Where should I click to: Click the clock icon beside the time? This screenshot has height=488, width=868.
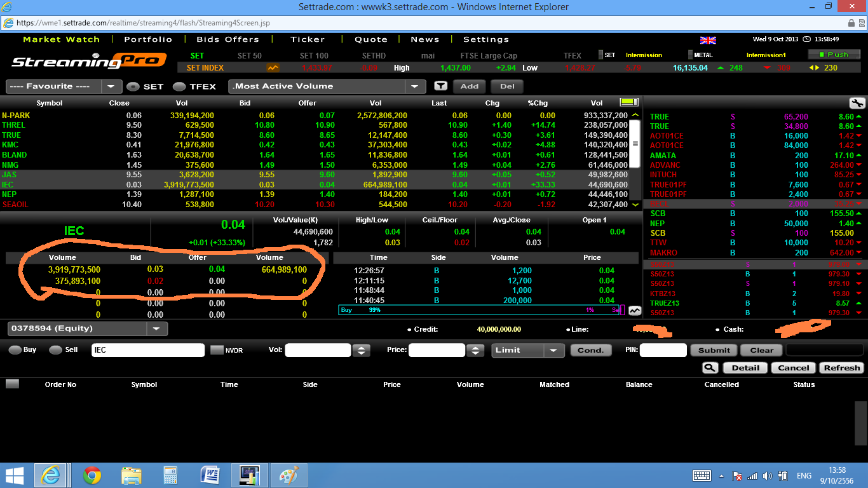tap(806, 39)
